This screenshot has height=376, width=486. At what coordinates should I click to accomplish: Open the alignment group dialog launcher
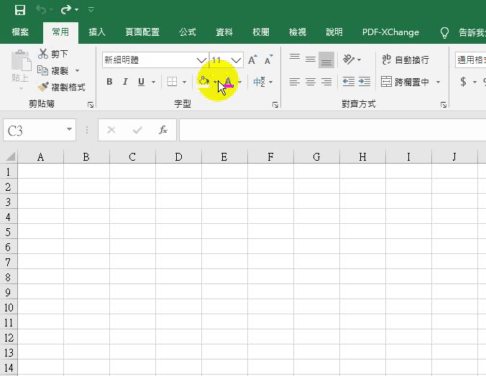[x=443, y=105]
